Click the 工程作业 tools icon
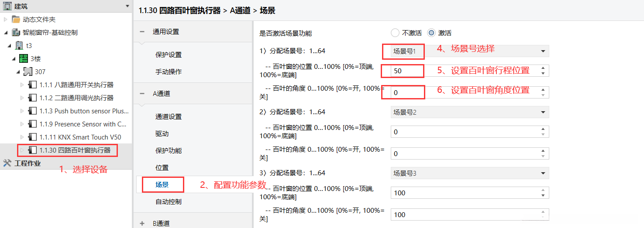Viewport: 644px width, 228px height. [x=7, y=163]
